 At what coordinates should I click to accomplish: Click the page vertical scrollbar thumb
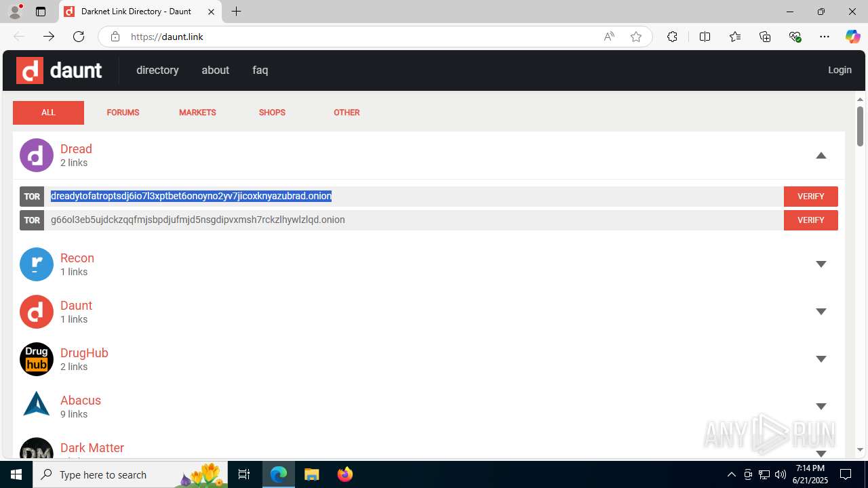point(860,126)
